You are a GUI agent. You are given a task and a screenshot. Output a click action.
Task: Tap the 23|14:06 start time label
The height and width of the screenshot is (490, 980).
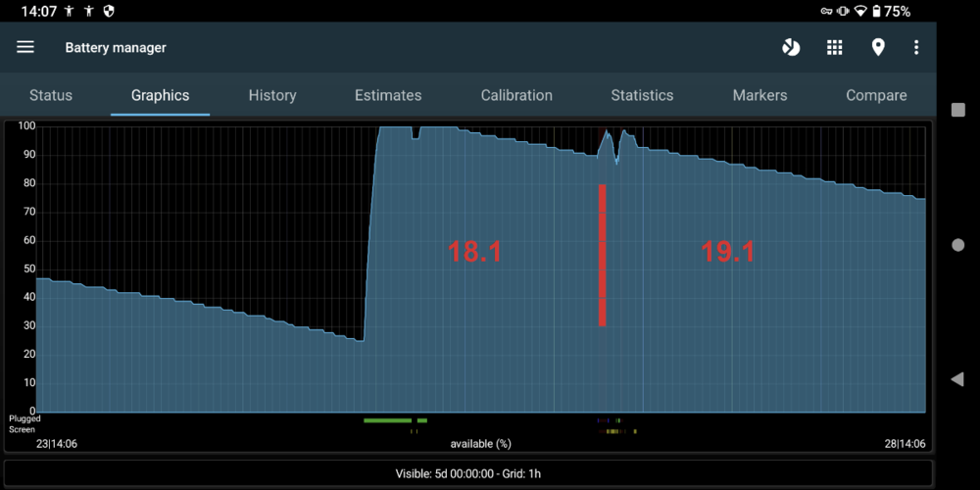[x=57, y=444]
